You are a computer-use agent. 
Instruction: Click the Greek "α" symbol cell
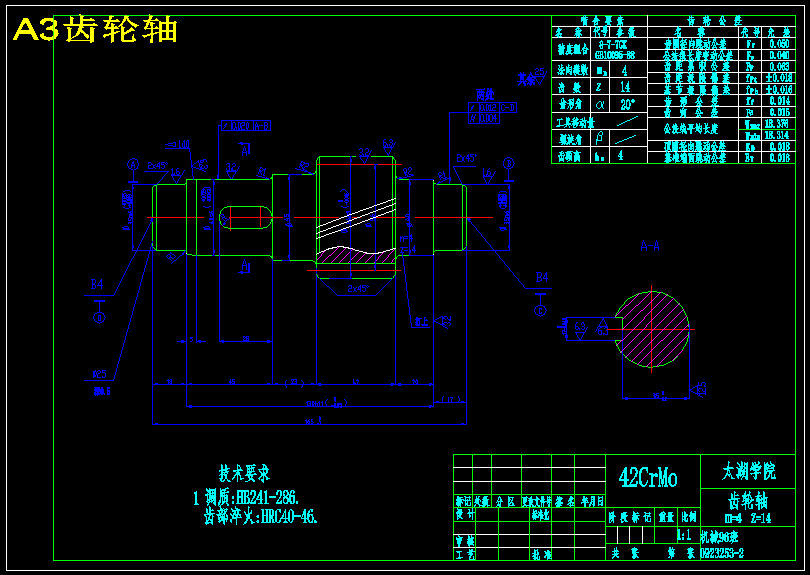tap(600, 104)
